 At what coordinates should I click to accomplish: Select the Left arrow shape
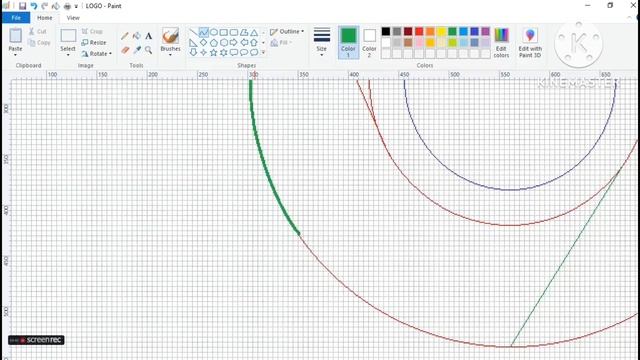tap(244, 42)
